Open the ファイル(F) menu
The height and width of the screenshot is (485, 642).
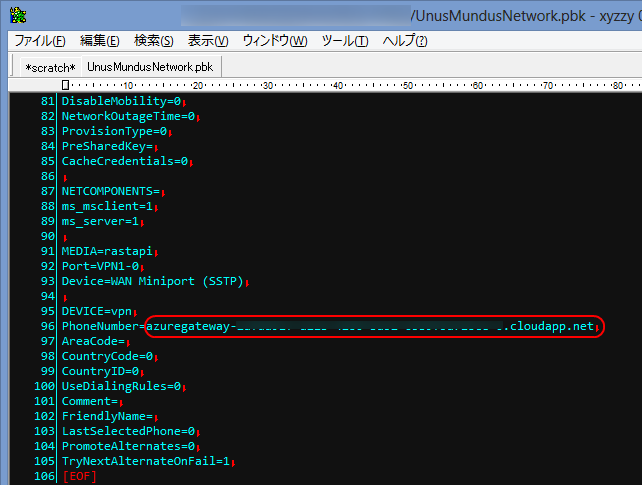point(40,41)
